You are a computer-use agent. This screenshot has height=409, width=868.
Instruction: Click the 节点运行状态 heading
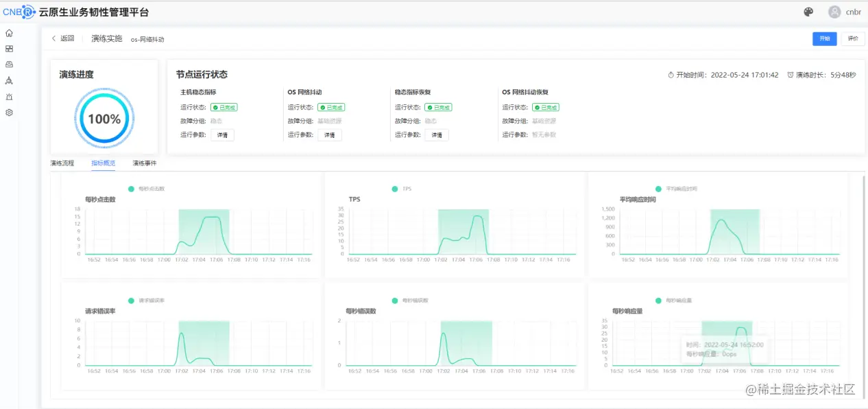tap(202, 75)
